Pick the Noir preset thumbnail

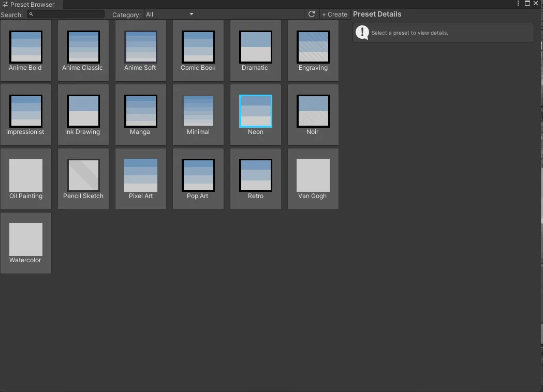click(x=313, y=111)
